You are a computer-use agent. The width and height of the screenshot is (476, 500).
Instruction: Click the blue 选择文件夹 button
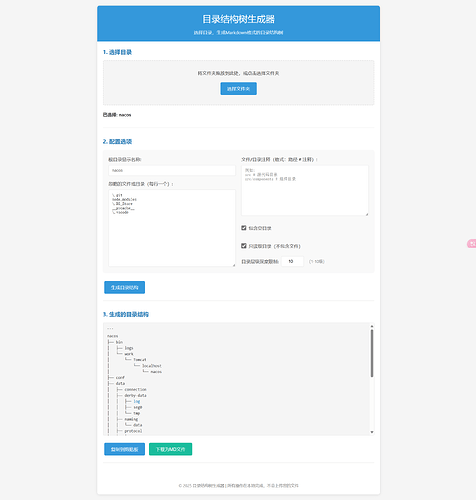pos(238,89)
